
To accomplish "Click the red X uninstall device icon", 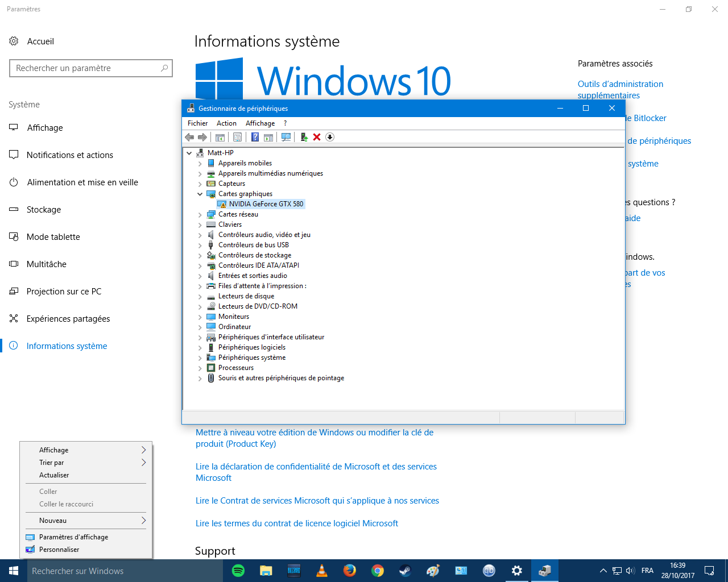I will pos(317,137).
